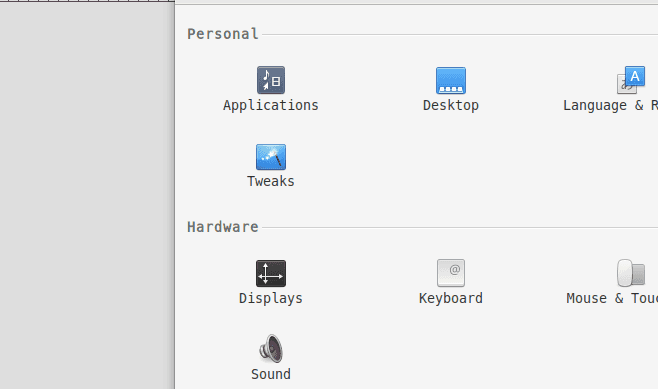Click the Keyboard text label

pos(451,298)
